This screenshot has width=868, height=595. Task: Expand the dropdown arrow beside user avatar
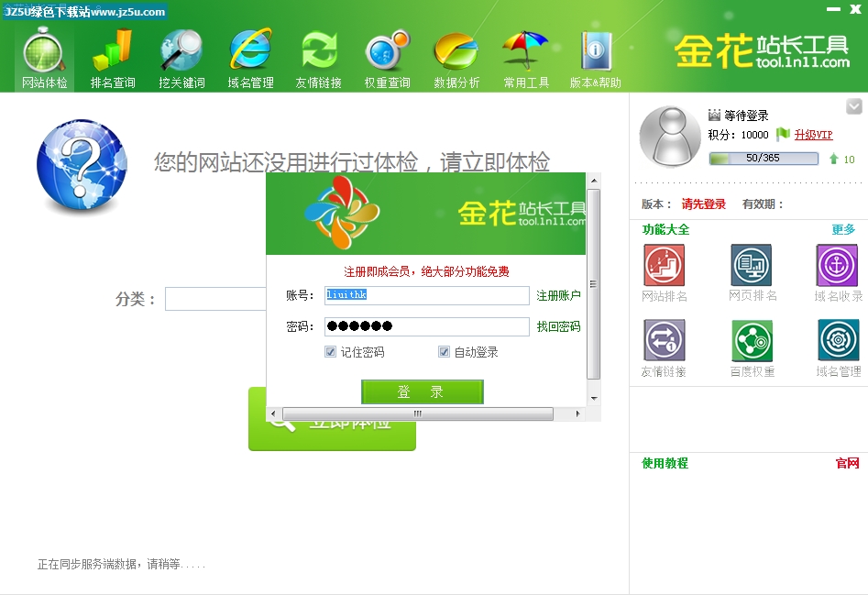click(853, 106)
